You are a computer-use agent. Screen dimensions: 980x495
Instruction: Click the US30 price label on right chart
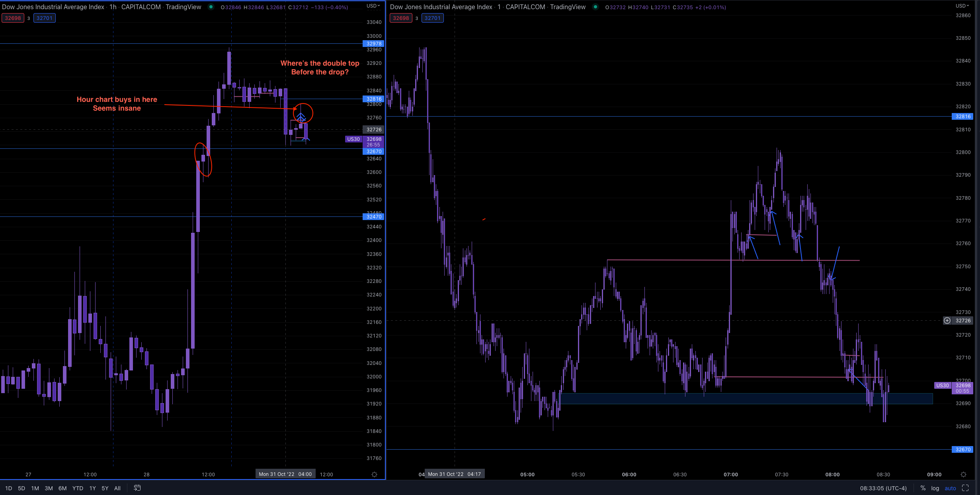(x=942, y=385)
